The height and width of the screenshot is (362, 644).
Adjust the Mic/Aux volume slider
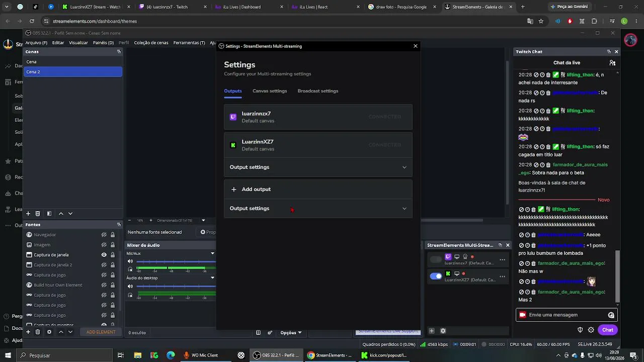coord(176,261)
